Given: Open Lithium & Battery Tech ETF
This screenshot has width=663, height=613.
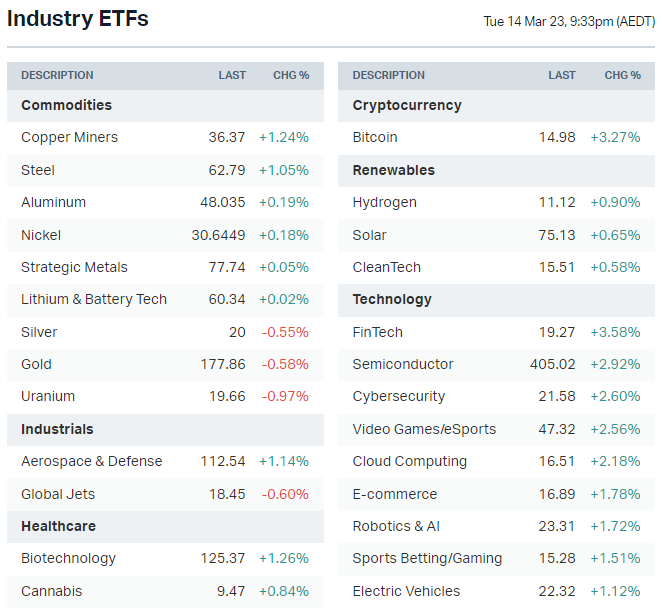Looking at the screenshot, I should pos(94,299).
